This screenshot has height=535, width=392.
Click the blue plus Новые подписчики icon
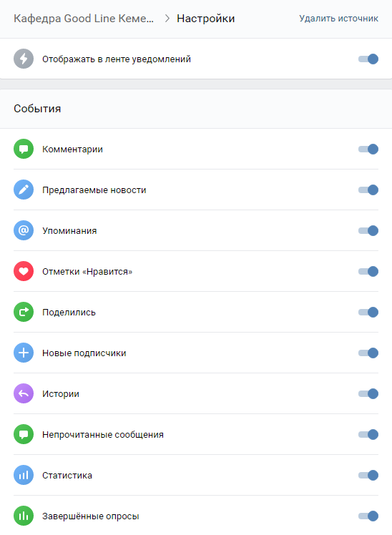24,353
